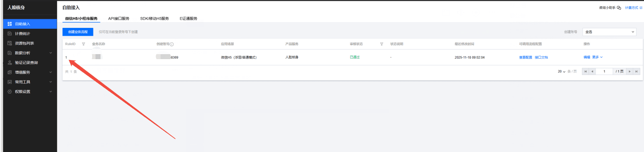Click the 权限设置 sidebar icon
This screenshot has height=152, width=644.
coord(10,92)
